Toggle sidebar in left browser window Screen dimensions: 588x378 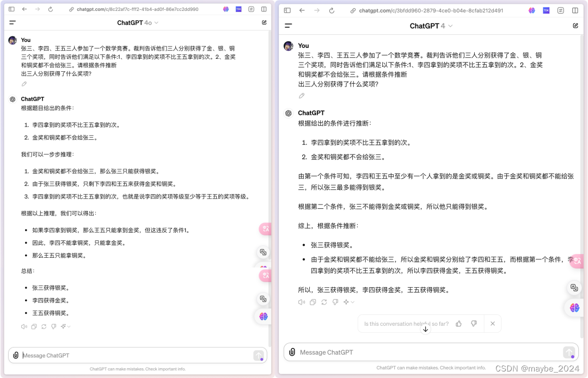click(11, 9)
